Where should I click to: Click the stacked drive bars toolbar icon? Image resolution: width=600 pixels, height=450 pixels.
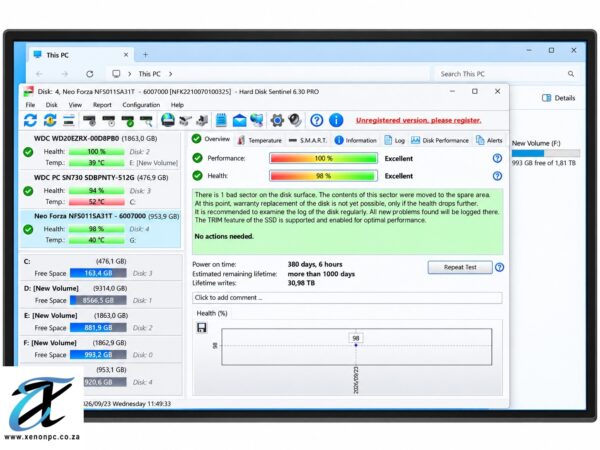pyautogui.click(x=69, y=121)
